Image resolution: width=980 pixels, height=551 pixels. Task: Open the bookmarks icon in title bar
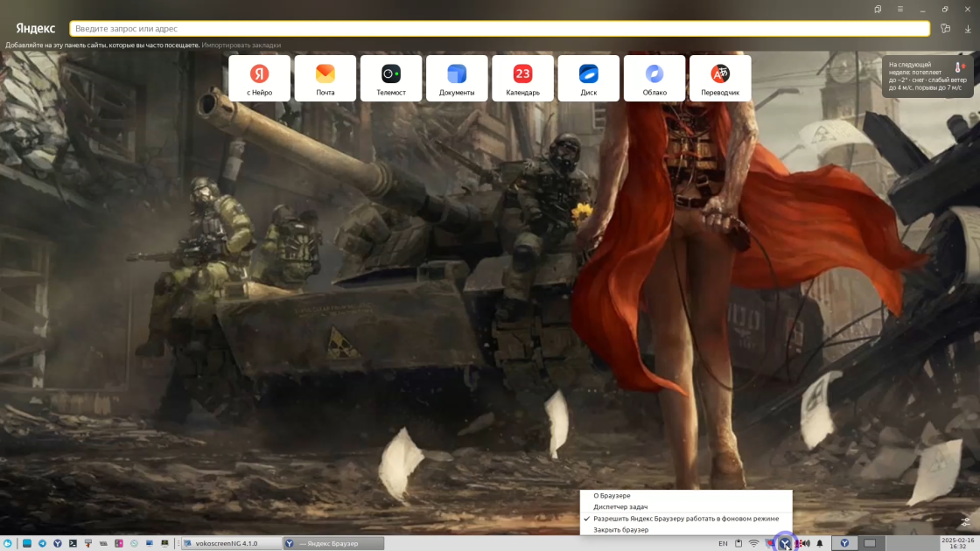878,10
